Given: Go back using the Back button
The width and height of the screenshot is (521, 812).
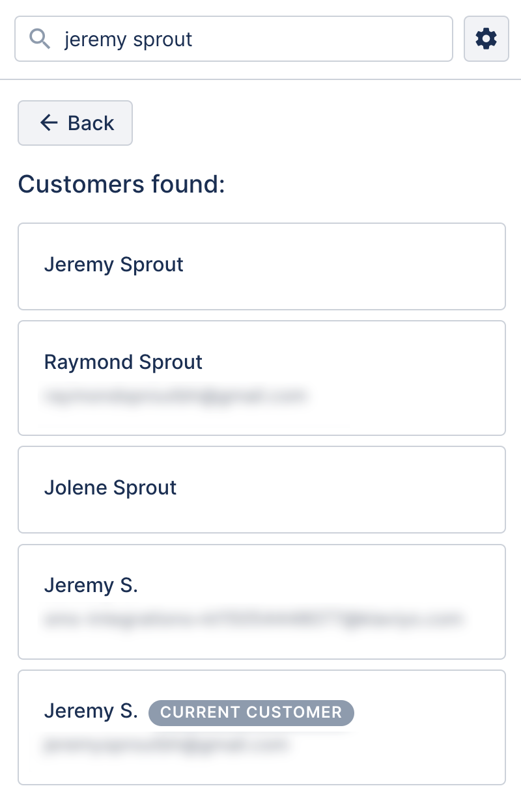Looking at the screenshot, I should click(x=75, y=123).
